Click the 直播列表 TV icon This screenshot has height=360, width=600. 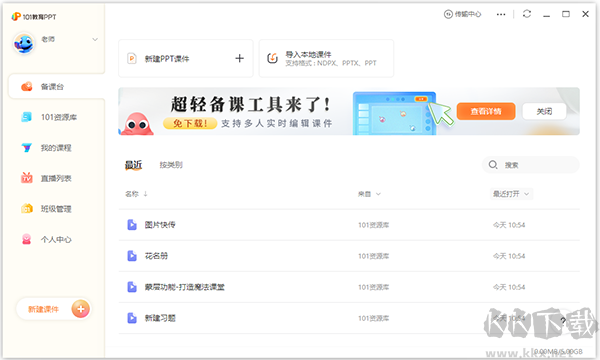click(x=26, y=178)
